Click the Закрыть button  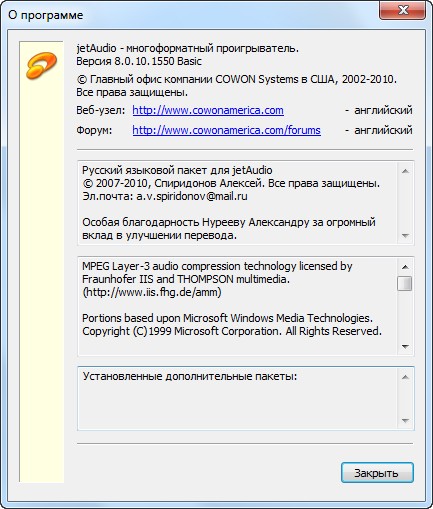pos(377,473)
